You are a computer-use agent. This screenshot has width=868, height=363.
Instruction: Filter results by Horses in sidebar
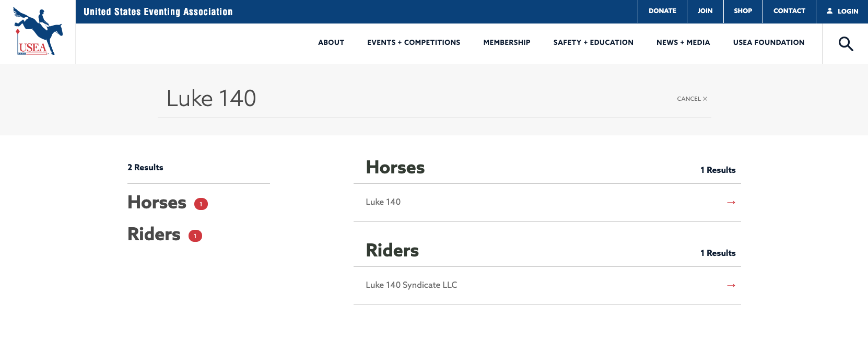coord(157,203)
